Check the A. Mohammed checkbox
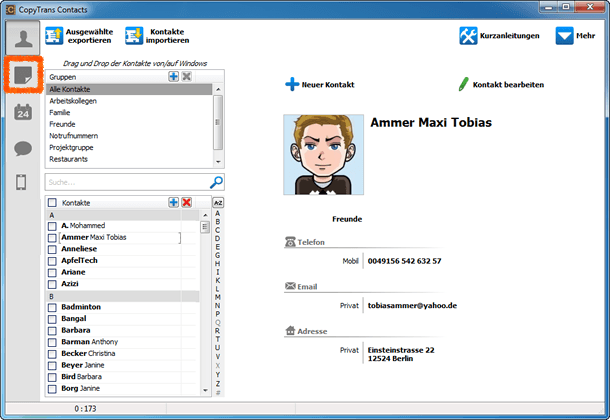The width and height of the screenshot is (610, 420). tap(52, 226)
